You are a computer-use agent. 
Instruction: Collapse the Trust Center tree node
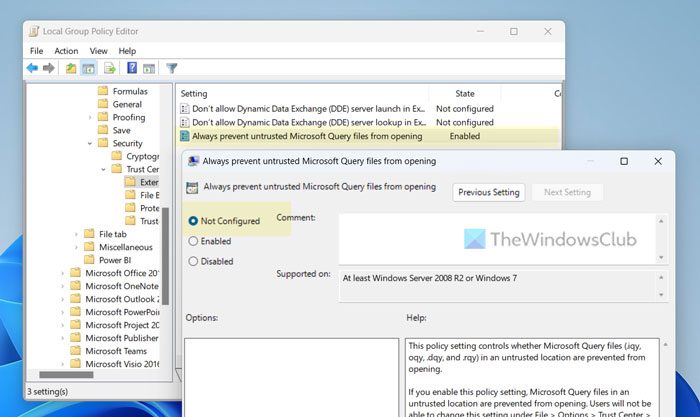[103, 169]
